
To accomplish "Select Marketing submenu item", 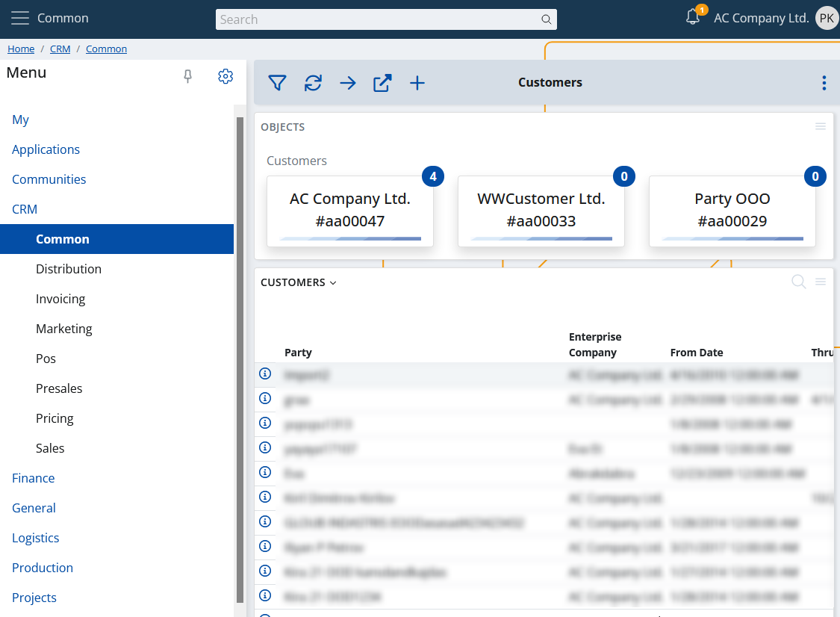I will (63, 329).
